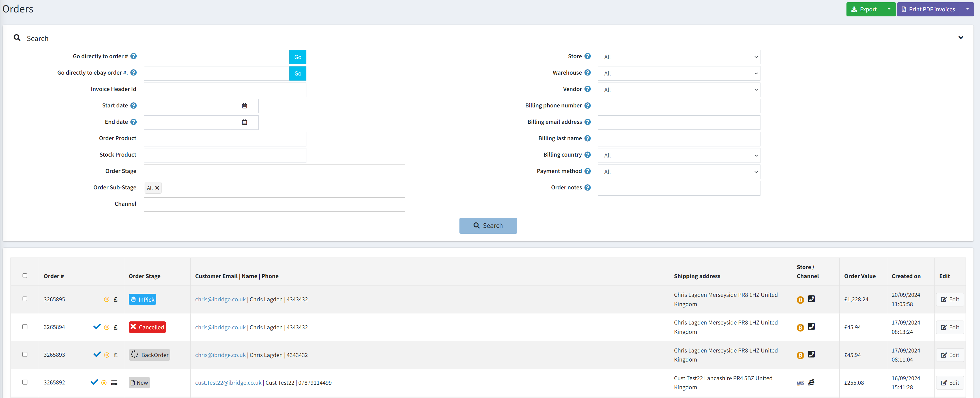This screenshot has width=980, height=398.
Task: Click the phone channel icon for order 3265894
Action: [811, 327]
